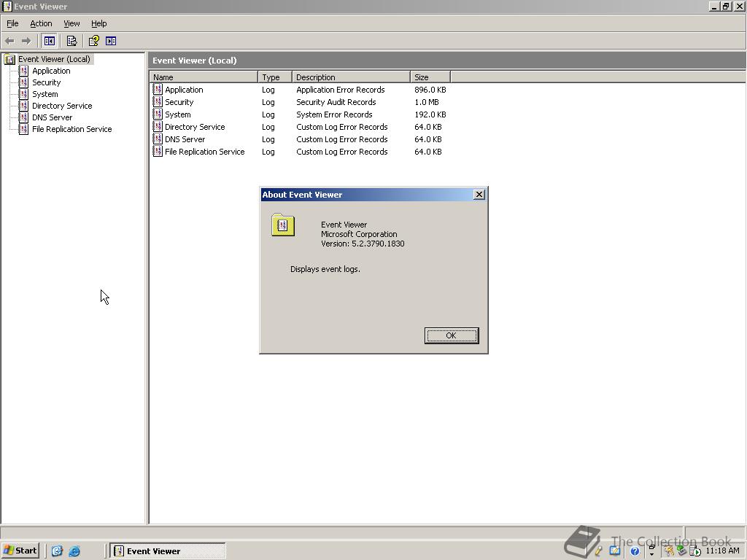Sort by the Size column header
This screenshot has height=560, width=747.
coord(430,77)
